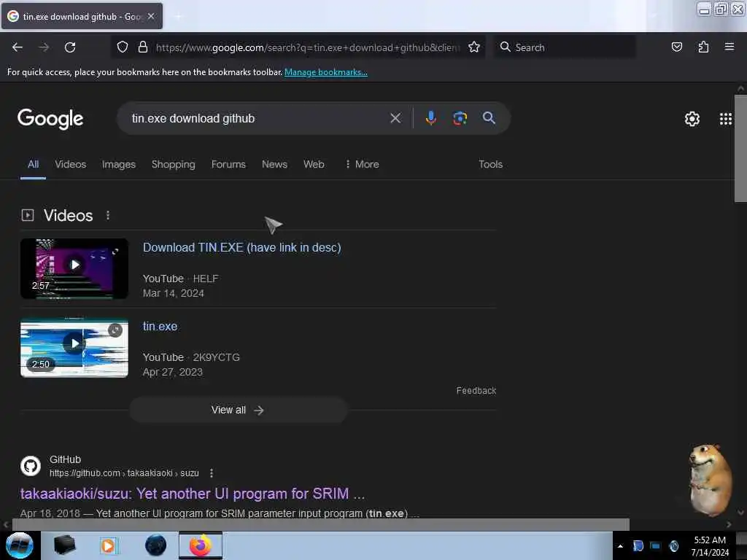Bookmark this page with the star icon
This screenshot has width=747, height=560.
point(474,47)
